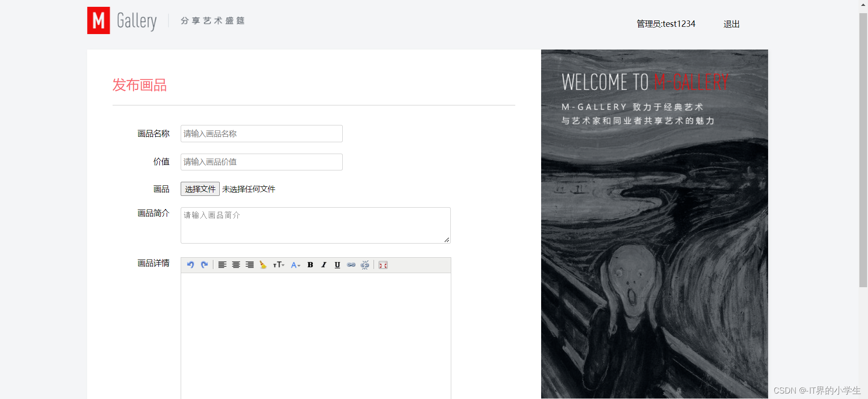Toggle bold formatting
Viewport: 868px width, 399px height.
tap(311, 265)
